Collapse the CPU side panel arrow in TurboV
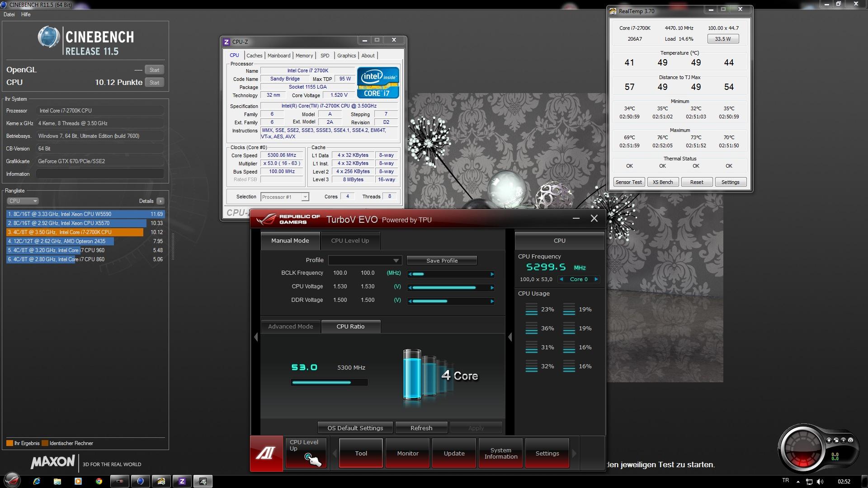 510,337
